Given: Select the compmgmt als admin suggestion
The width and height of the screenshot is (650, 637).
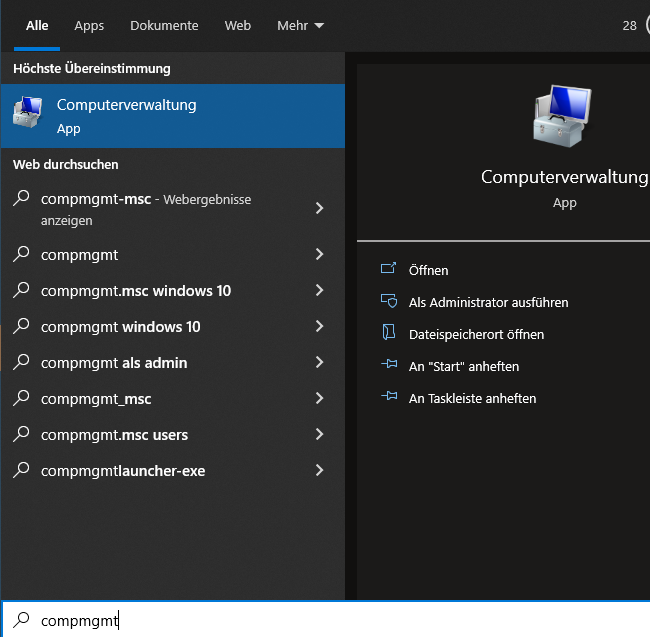Looking at the screenshot, I should coord(173,363).
